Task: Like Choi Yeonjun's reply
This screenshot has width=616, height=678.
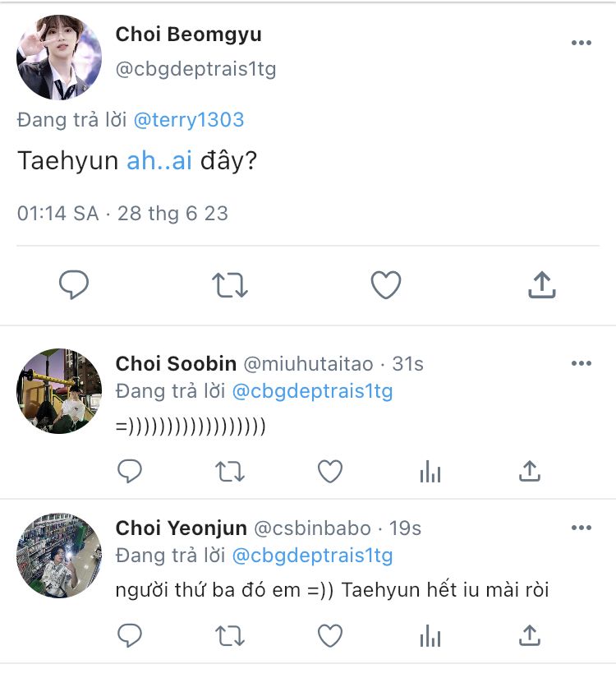Action: [x=330, y=635]
